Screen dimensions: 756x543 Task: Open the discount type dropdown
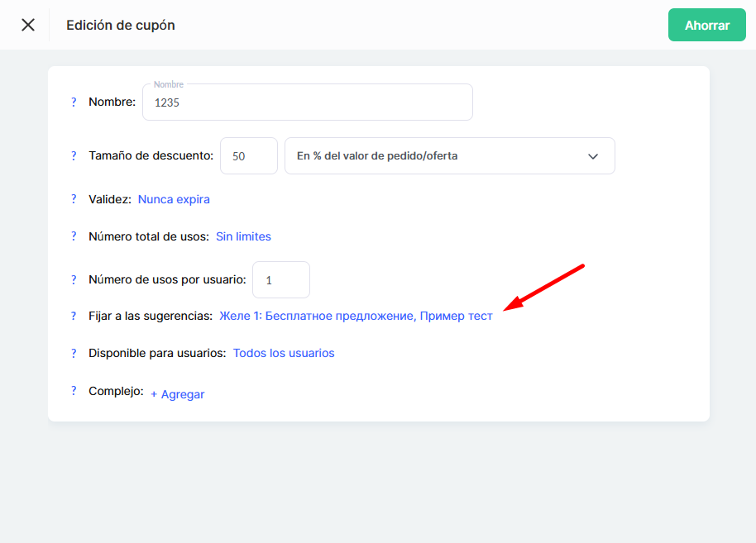[x=438, y=156]
